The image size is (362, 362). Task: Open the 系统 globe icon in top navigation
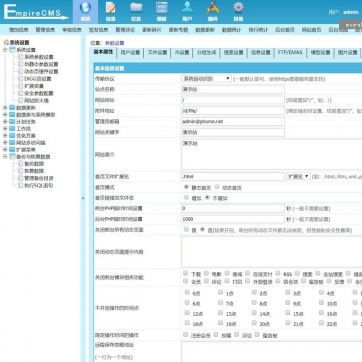click(x=85, y=8)
